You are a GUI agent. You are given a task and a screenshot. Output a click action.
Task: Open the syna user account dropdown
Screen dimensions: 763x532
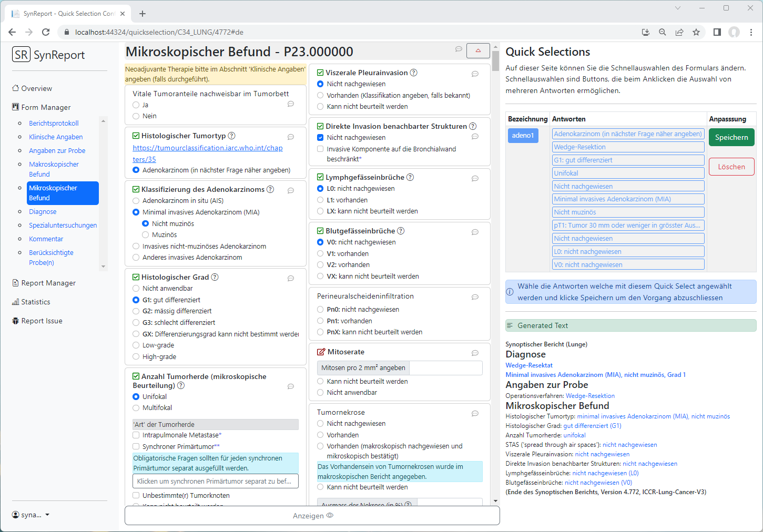31,515
